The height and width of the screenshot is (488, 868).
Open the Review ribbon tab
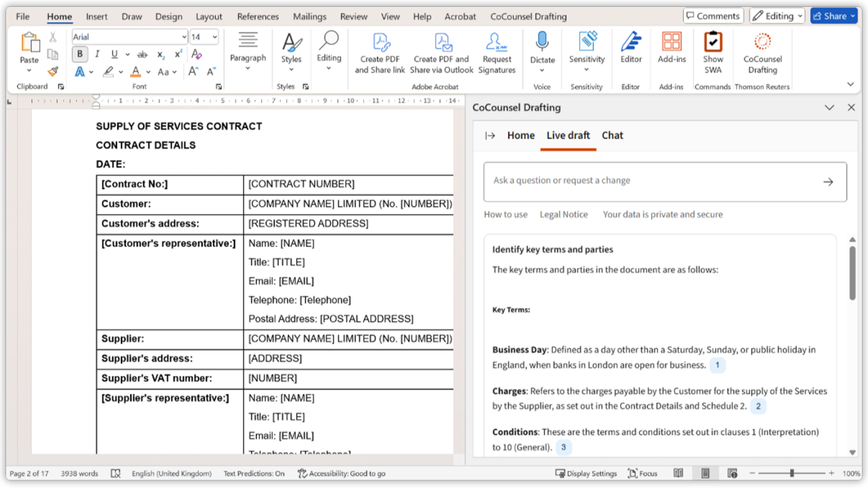[x=353, y=16]
